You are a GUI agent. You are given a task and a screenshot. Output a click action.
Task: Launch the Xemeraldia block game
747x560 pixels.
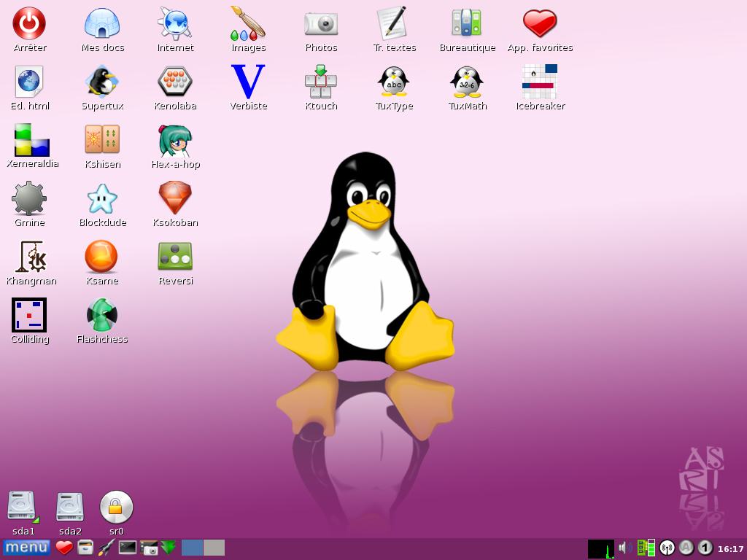coord(31,139)
